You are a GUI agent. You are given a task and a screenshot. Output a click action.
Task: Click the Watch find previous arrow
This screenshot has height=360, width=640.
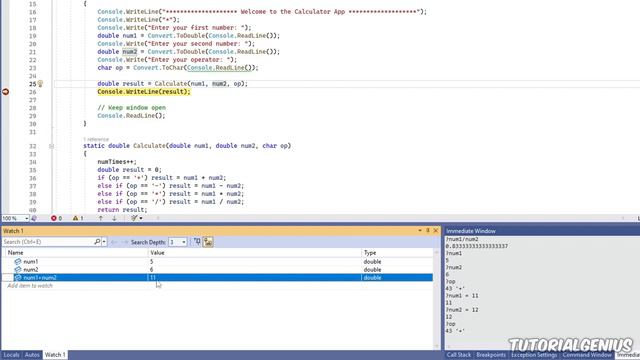tap(114, 242)
